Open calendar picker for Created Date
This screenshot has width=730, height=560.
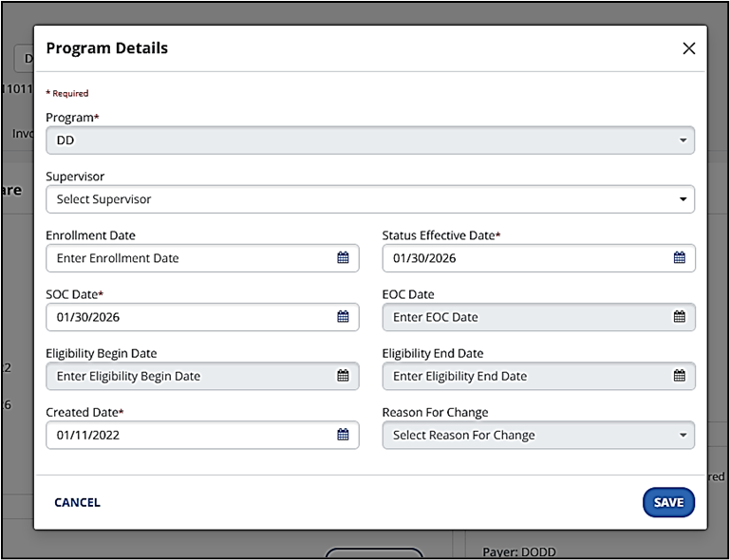(343, 435)
